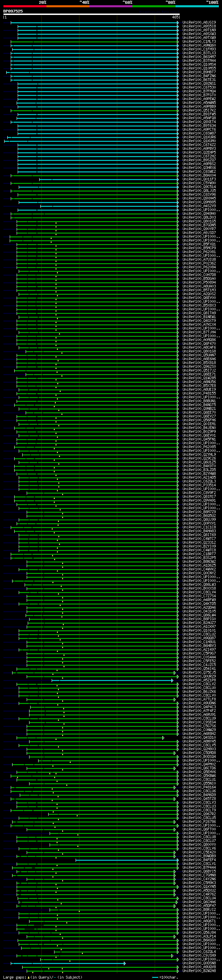Click the orange ~40% identity legend segment
This screenshot has width=222, height=980.
pyautogui.click(x=68, y=6)
